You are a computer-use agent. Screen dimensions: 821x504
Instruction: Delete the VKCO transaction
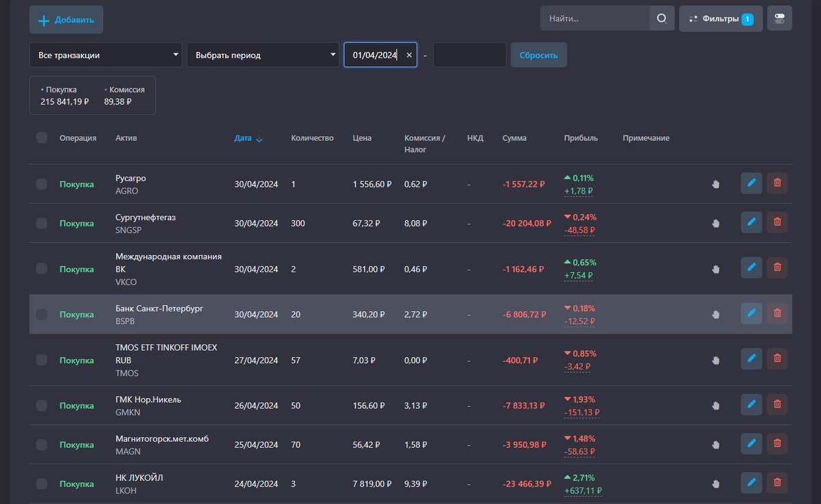pos(777,267)
